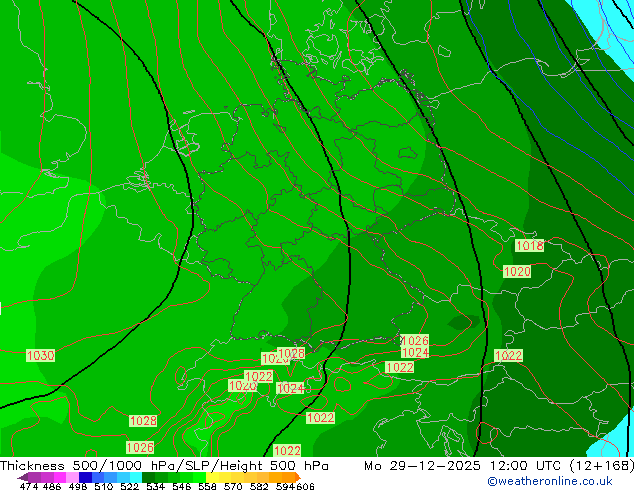Click legend value 474

28,486
